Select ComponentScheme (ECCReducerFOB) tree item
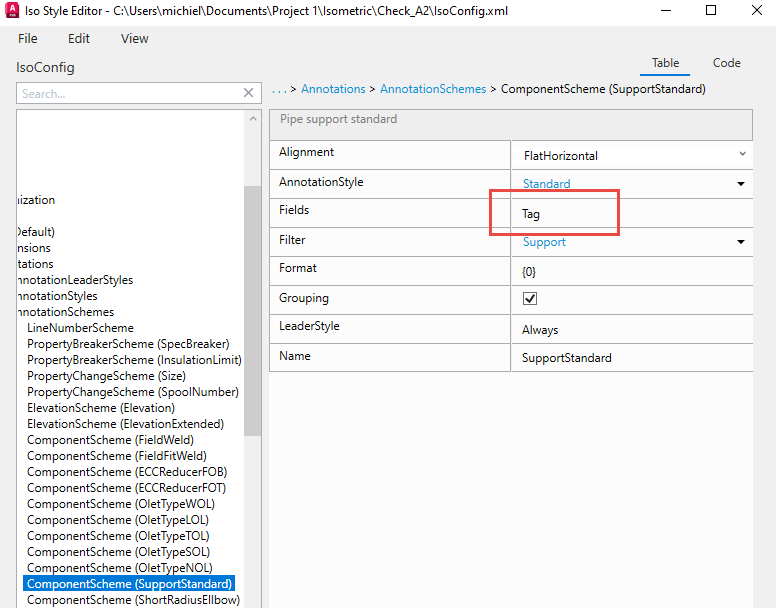 (x=127, y=472)
